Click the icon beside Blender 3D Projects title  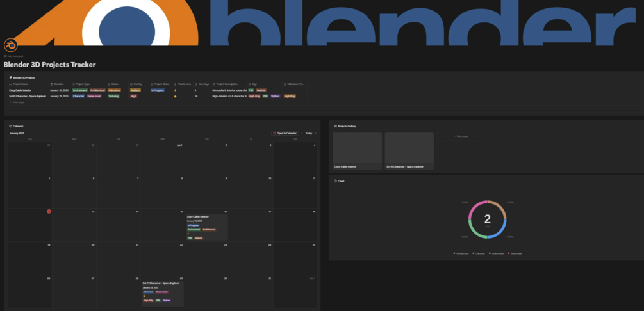pos(11,77)
